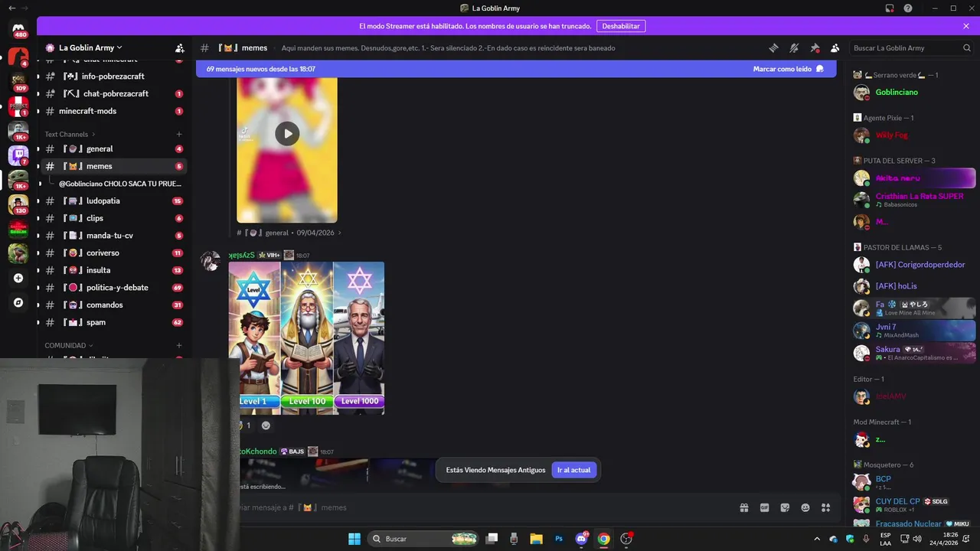
Task: Open the general 09/04/2026 forwarded source link
Action: coord(289,233)
